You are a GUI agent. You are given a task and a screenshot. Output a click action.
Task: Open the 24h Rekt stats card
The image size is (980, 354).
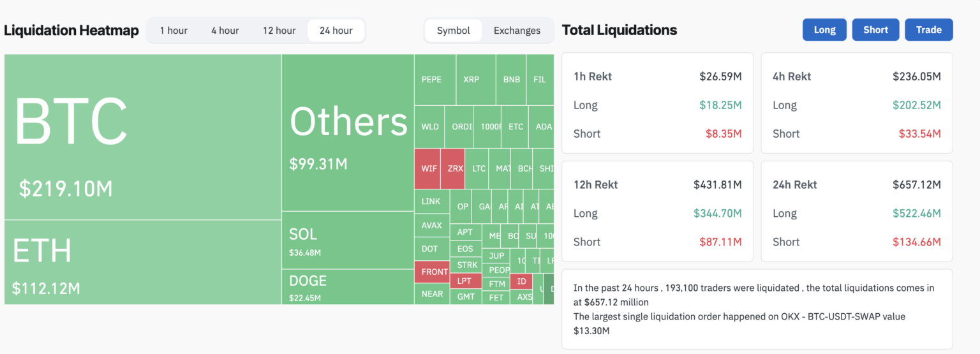857,211
